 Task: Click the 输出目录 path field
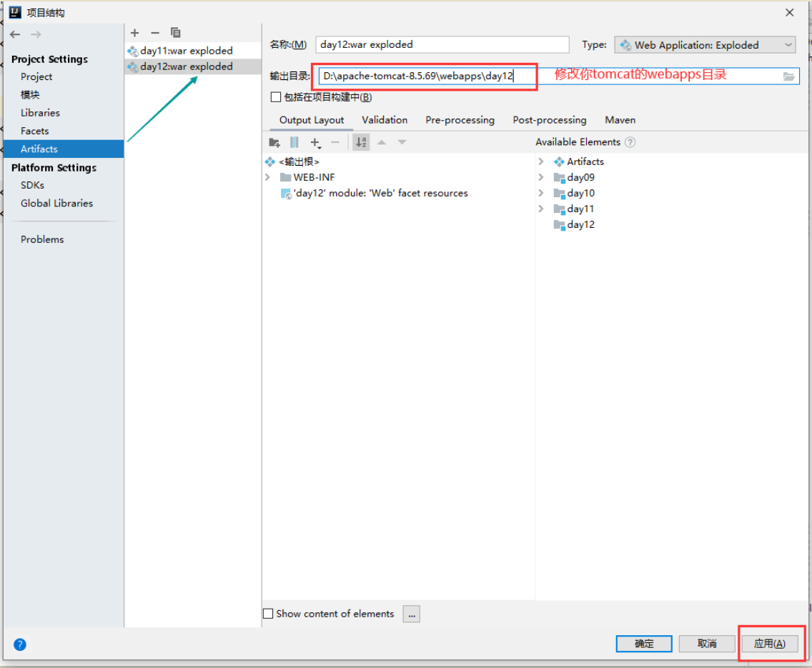tap(558, 76)
